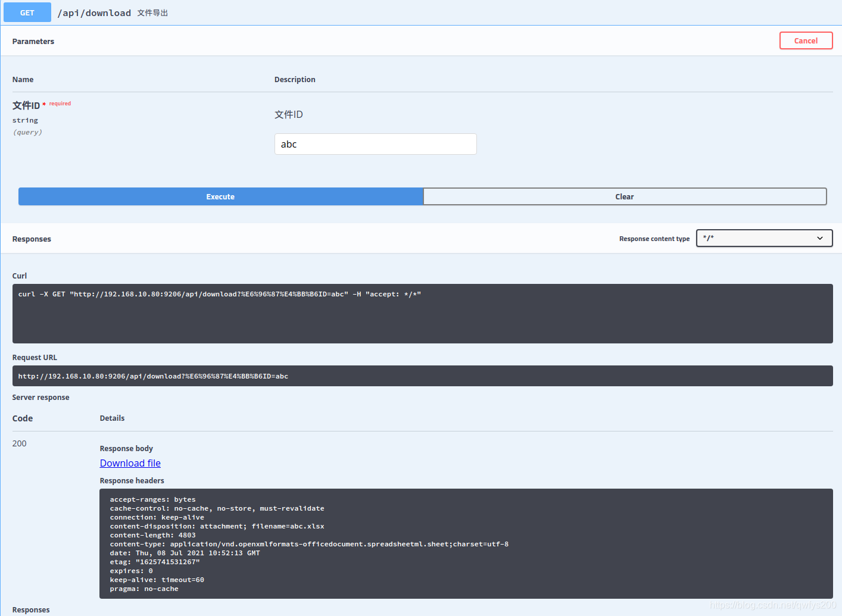Click the keep-alive: timeout=60 line
Image resolution: width=842 pixels, height=616 pixels.
pyautogui.click(x=157, y=580)
